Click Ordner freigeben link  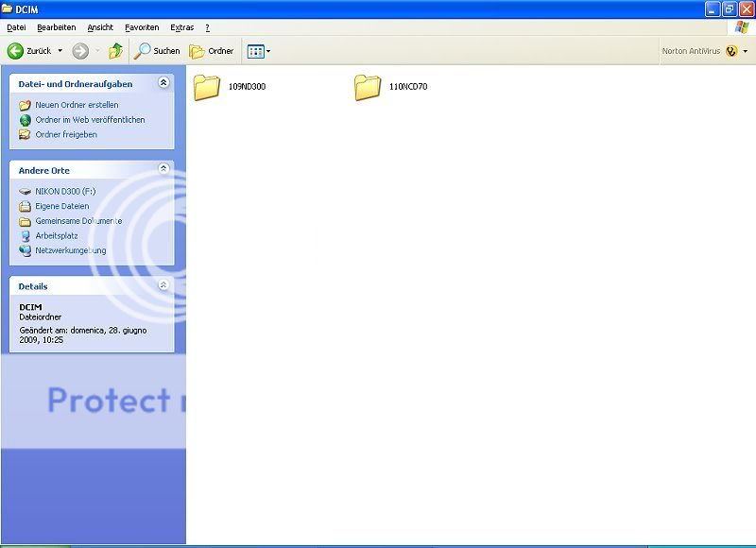click(x=66, y=134)
